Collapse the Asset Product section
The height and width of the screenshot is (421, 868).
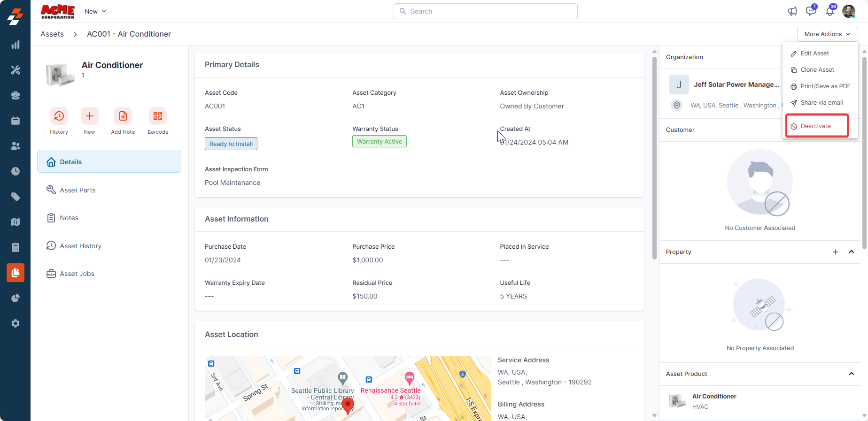[x=852, y=374]
